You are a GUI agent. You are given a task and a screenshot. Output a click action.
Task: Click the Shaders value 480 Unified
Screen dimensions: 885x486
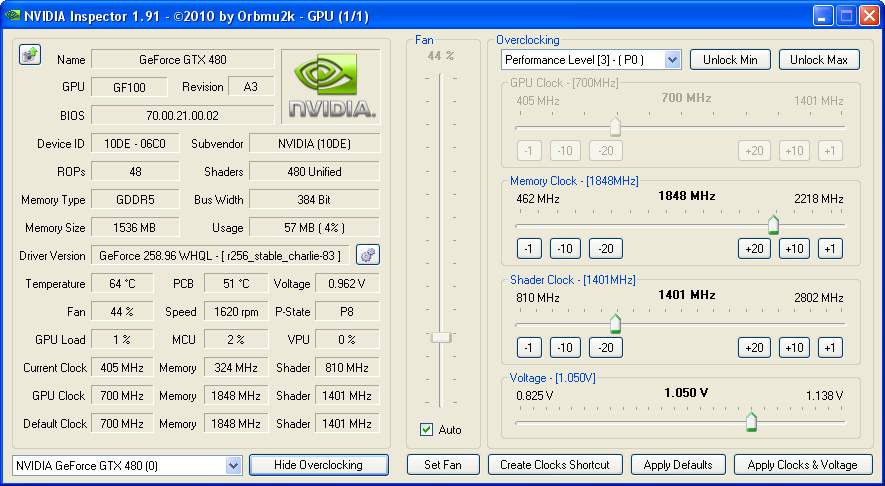tap(314, 171)
